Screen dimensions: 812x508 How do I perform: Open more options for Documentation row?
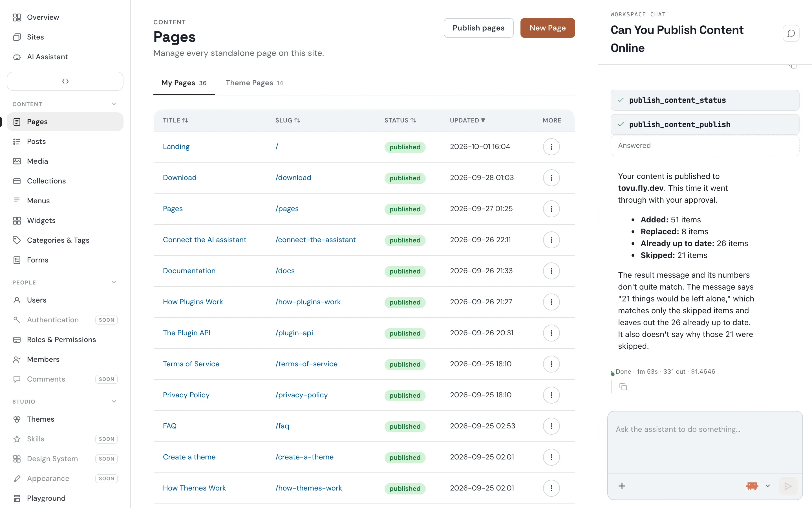pyautogui.click(x=551, y=271)
